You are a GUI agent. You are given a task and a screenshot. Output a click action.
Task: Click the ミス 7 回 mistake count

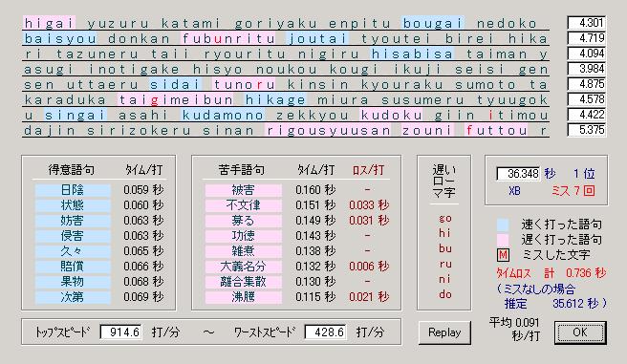[573, 191]
